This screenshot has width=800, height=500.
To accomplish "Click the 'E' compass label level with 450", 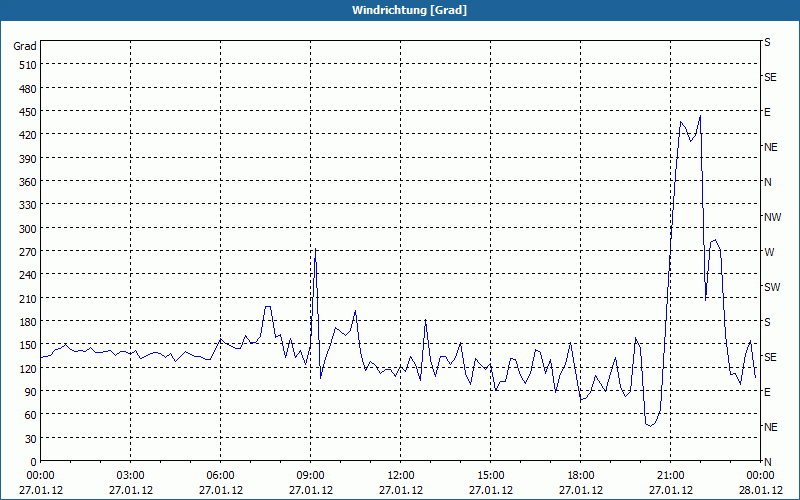I will coord(767,112).
